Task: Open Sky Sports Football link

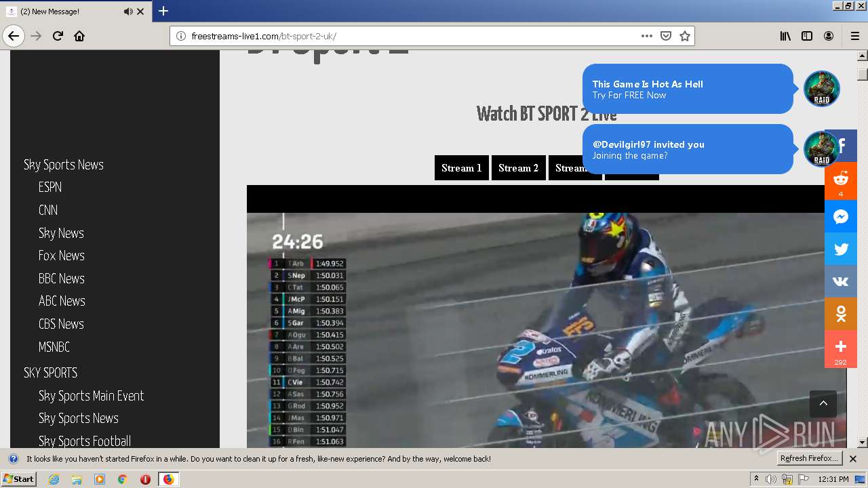Action: 85,441
